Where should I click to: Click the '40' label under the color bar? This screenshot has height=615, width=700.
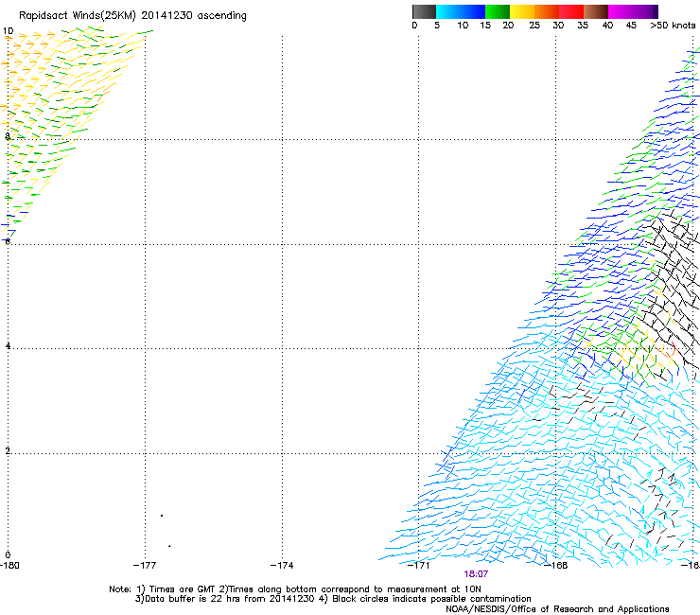[607, 26]
